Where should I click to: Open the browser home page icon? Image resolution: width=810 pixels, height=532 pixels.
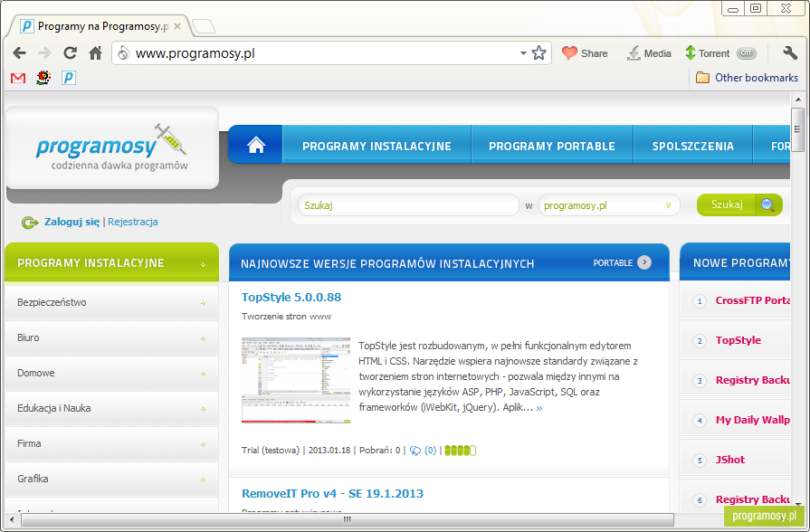pyautogui.click(x=96, y=52)
